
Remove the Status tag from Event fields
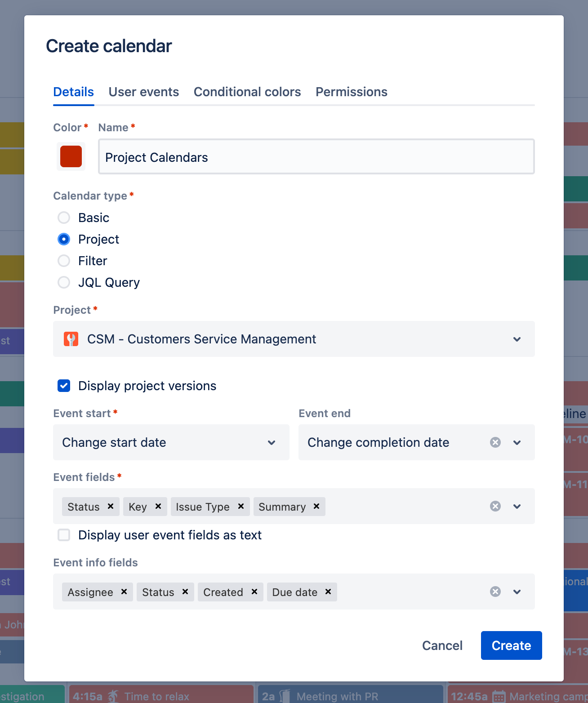coord(111,506)
